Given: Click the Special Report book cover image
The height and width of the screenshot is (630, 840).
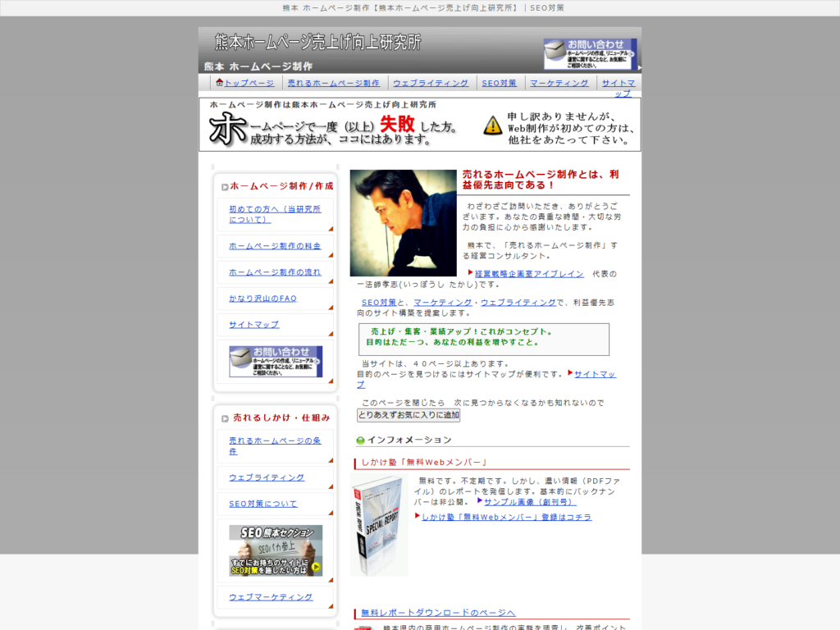Looking at the screenshot, I should [379, 525].
